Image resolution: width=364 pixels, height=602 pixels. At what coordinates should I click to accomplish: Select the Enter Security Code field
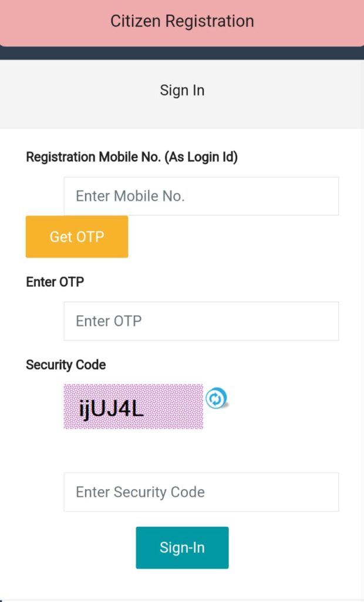click(x=201, y=492)
